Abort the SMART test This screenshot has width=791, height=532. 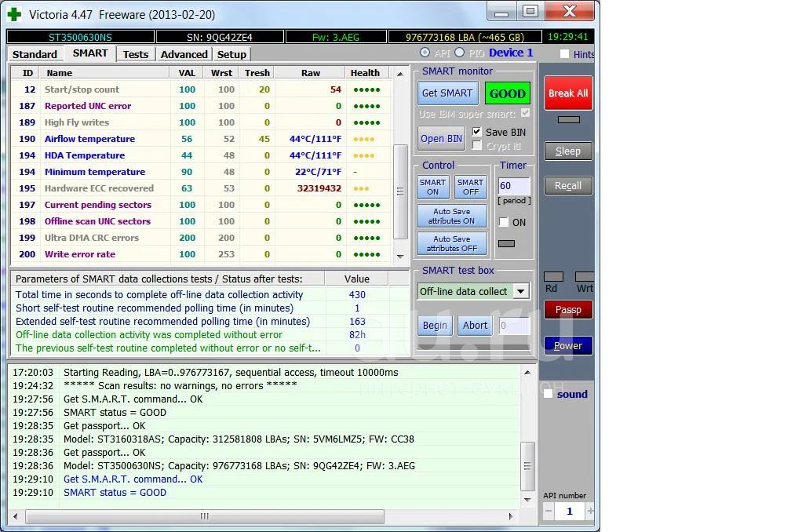pos(476,326)
